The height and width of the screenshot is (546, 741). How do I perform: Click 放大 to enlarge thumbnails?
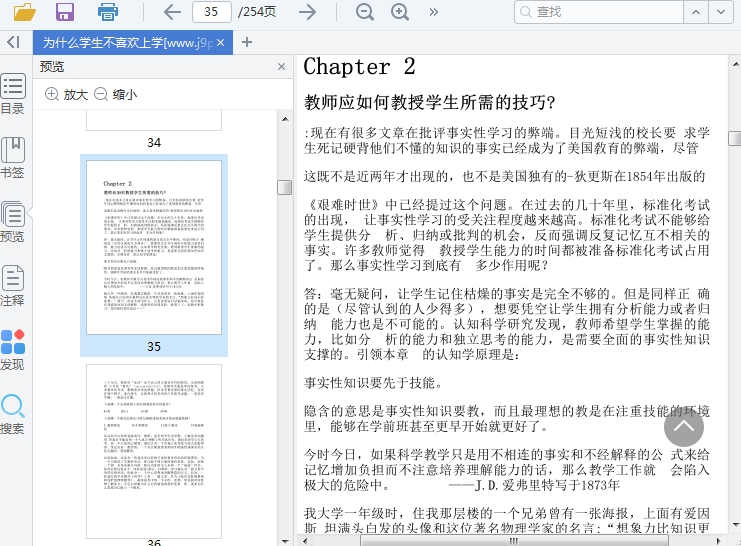click(67, 95)
